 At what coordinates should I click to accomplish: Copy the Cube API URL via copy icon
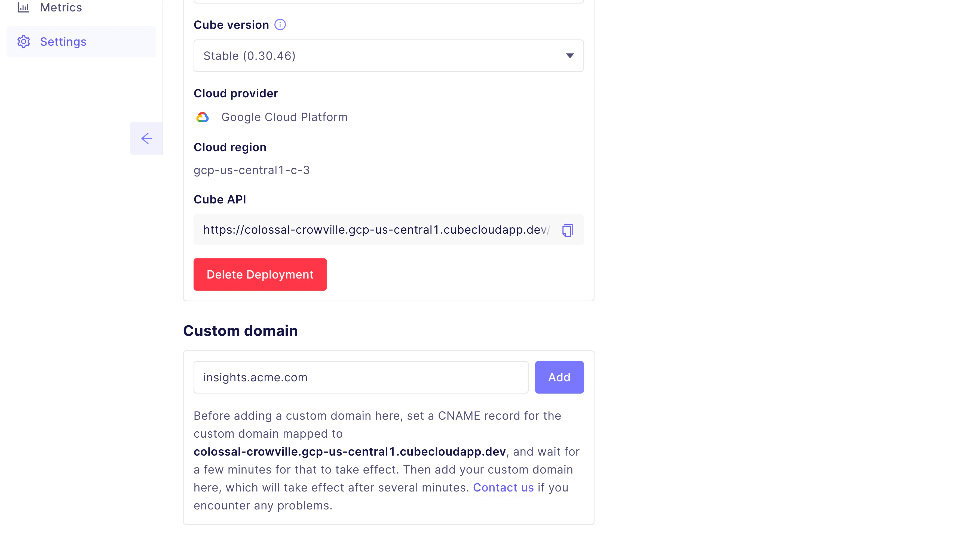[x=567, y=230]
